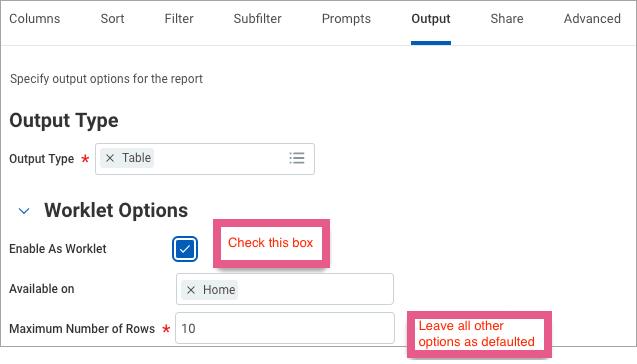Image resolution: width=637 pixels, height=364 pixels.
Task: Select the Home chip label
Action: click(x=219, y=290)
